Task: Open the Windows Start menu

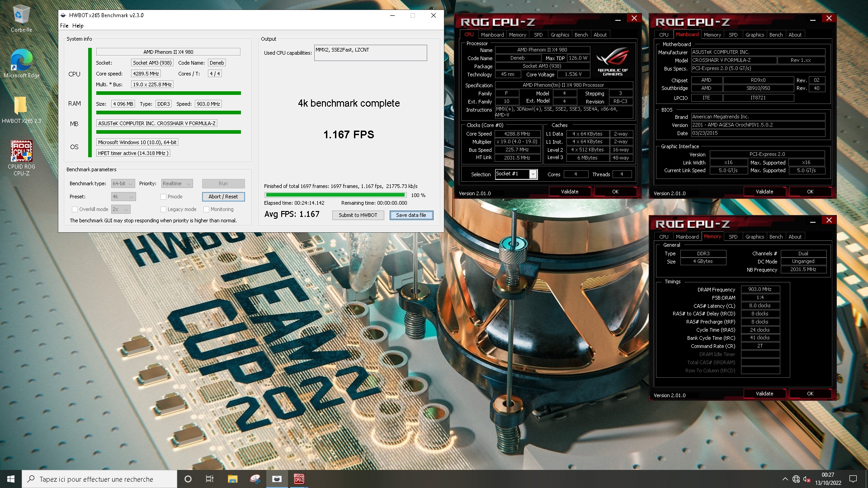Action: 11,479
